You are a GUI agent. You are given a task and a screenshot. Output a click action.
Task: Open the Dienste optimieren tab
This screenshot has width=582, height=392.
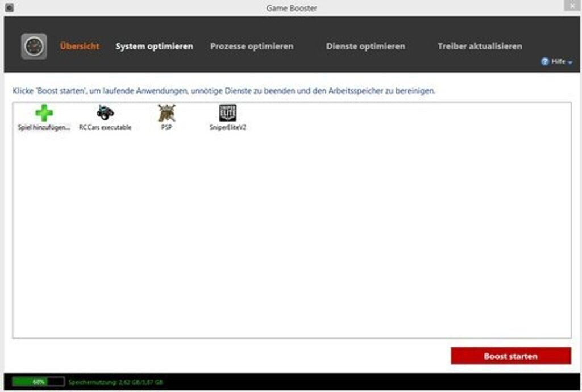(365, 47)
